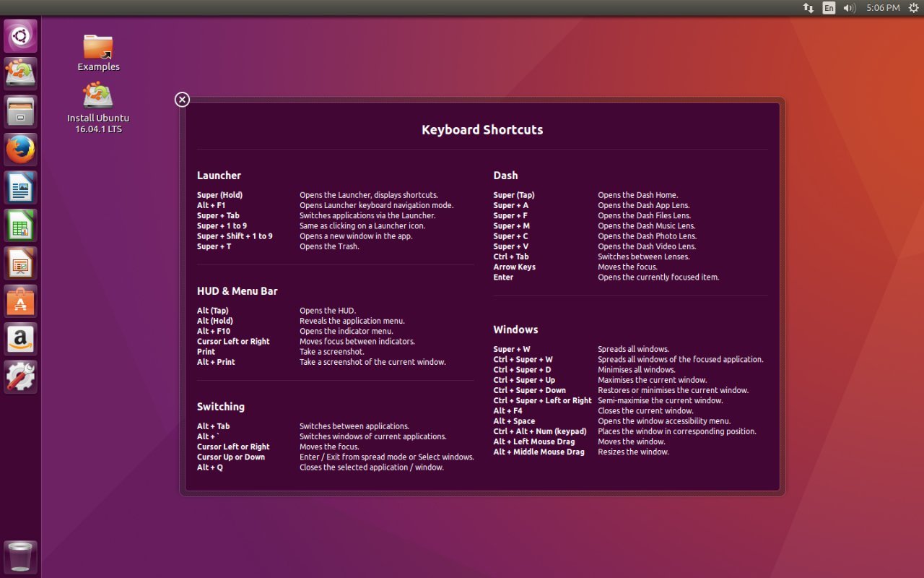Screen dimensions: 924x578
Task: Open the Files manager in launcher
Action: 20,112
